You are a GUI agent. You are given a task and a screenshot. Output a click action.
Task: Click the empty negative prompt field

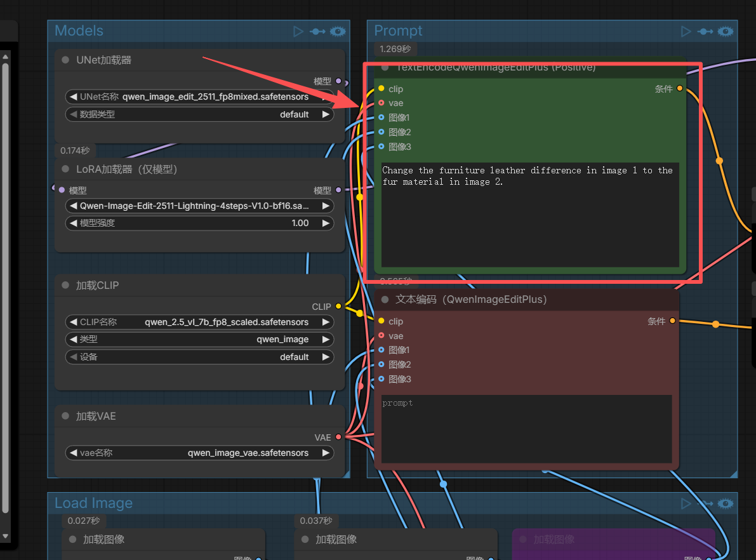tap(526, 429)
